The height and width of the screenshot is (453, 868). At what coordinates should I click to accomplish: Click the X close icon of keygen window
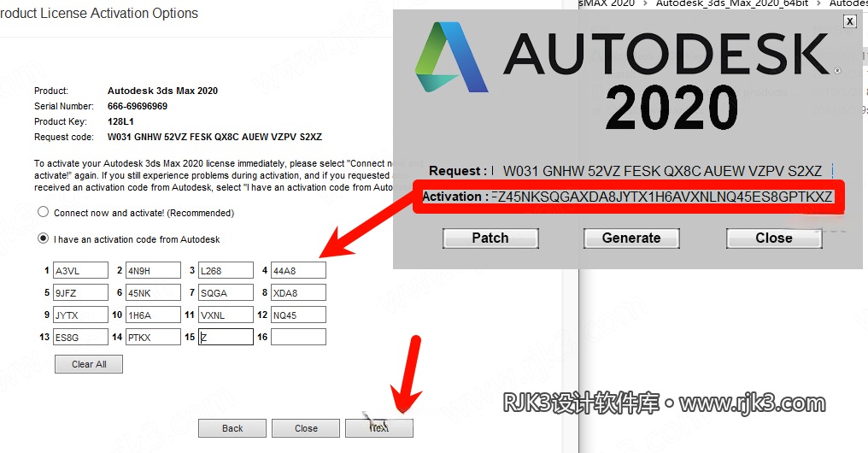[x=850, y=21]
